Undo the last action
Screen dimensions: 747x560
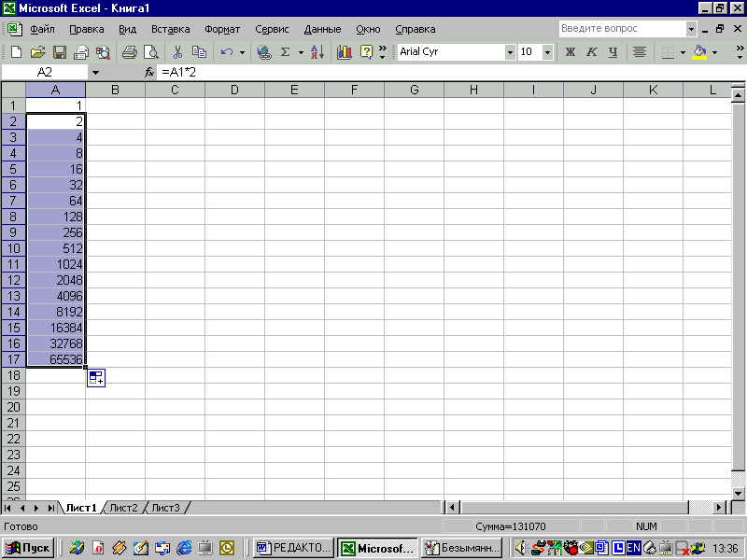point(227,52)
